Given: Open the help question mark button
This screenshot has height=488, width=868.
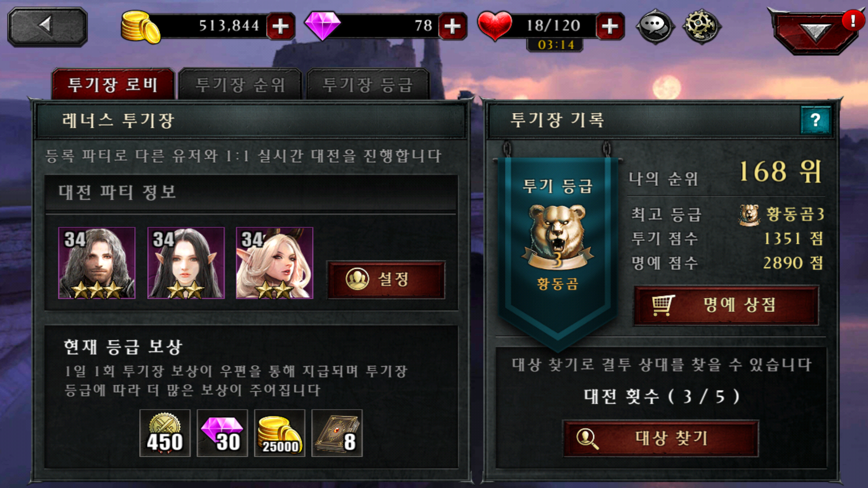Looking at the screenshot, I should pos(815,120).
